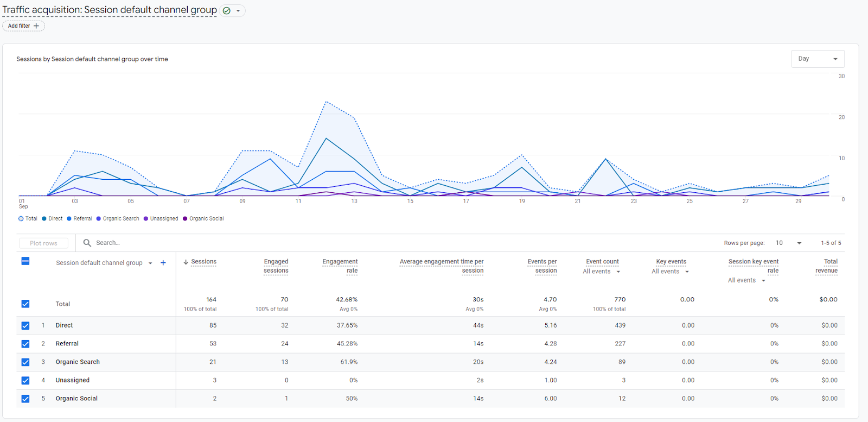
Task: Click the Organic Social row label
Action: click(x=76, y=399)
